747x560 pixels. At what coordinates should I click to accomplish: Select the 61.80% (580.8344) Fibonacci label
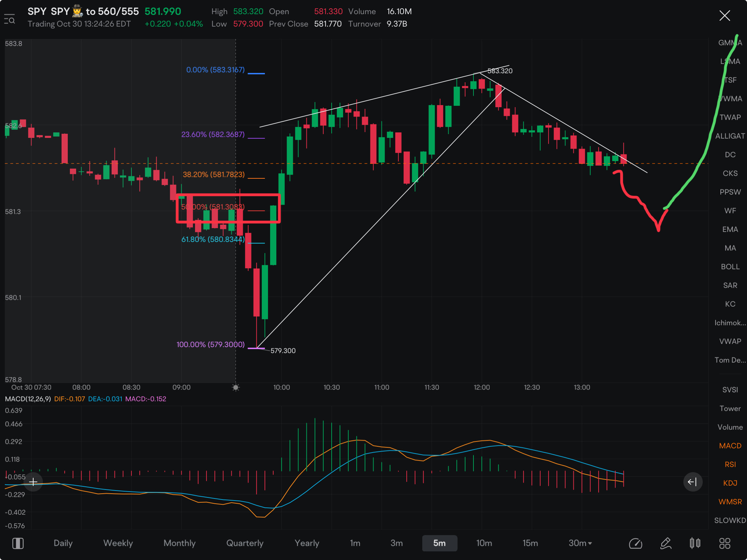213,239
